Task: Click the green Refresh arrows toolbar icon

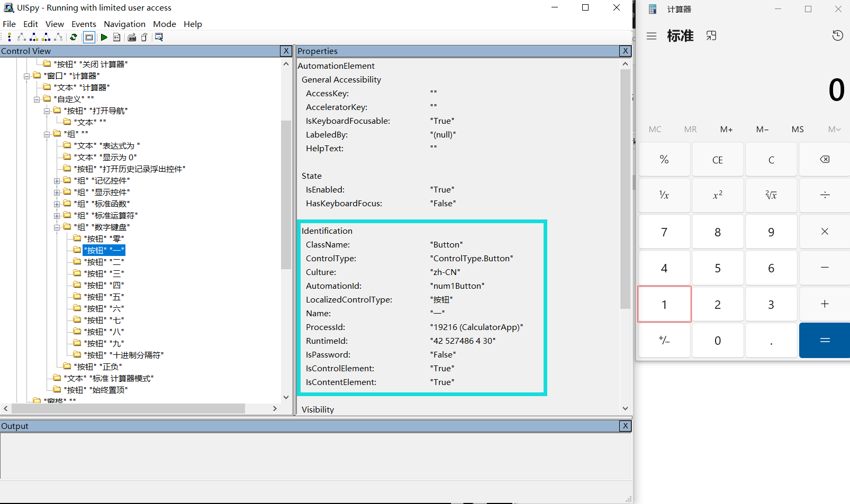Action: click(74, 37)
